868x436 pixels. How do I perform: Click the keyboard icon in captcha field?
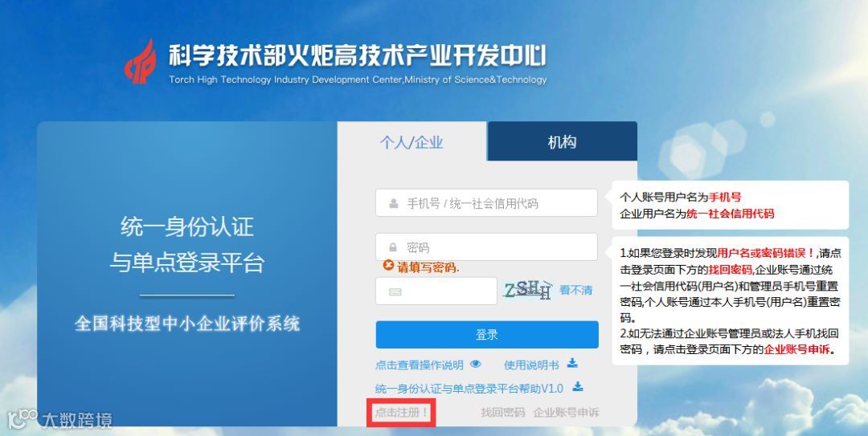pos(395,291)
